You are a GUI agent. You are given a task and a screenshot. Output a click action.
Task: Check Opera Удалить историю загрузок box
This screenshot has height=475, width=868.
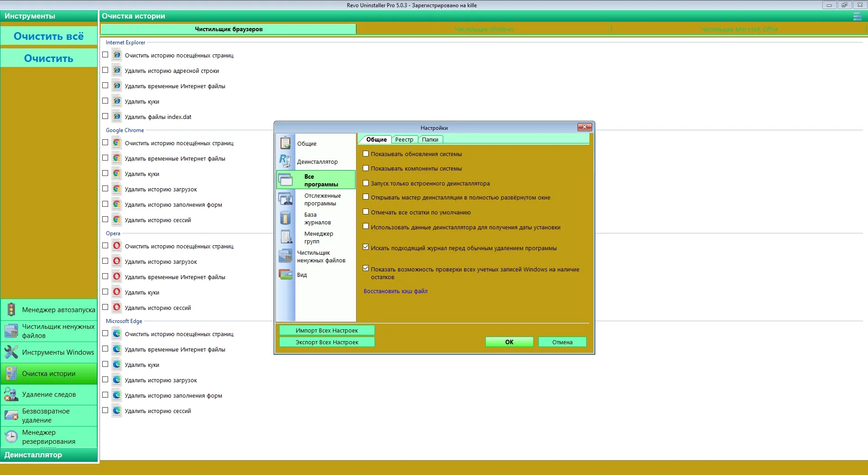(105, 261)
